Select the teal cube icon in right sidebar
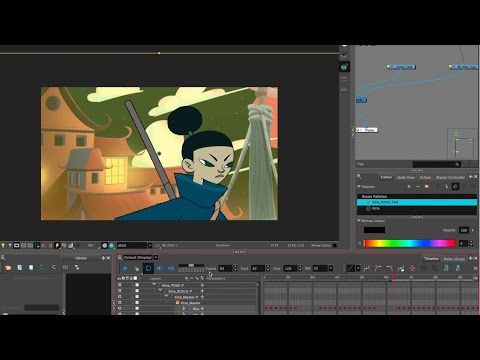 [x=344, y=67]
